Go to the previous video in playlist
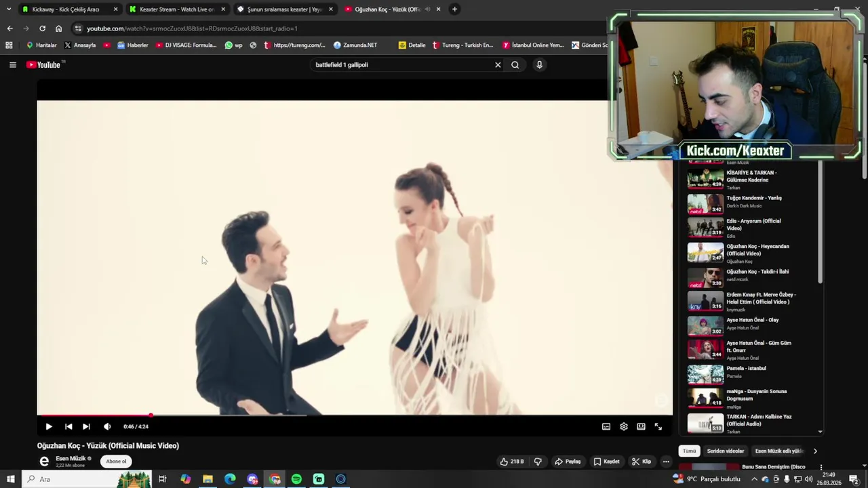This screenshot has width=868, height=488. (68, 426)
